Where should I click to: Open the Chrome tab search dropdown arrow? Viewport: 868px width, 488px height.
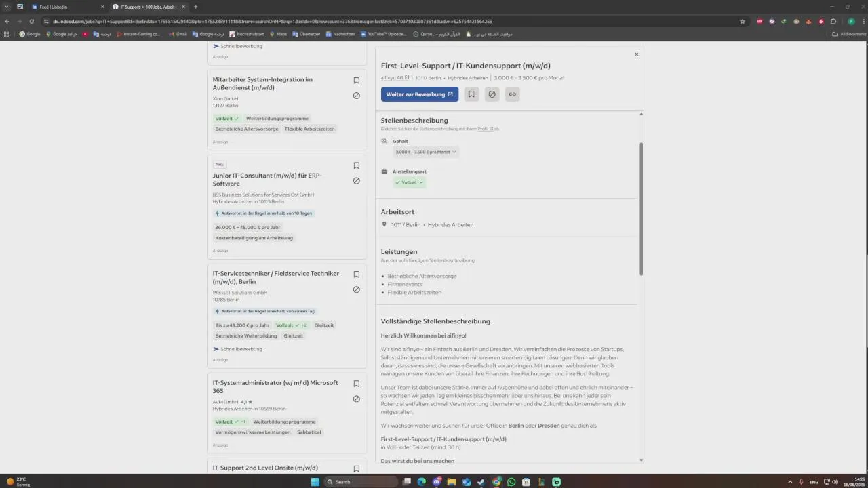point(7,7)
